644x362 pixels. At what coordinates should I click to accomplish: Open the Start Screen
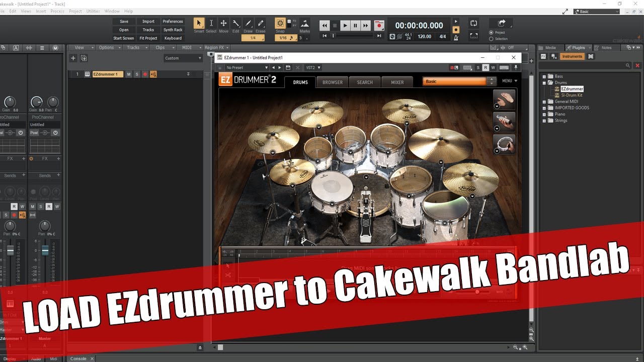124,38
